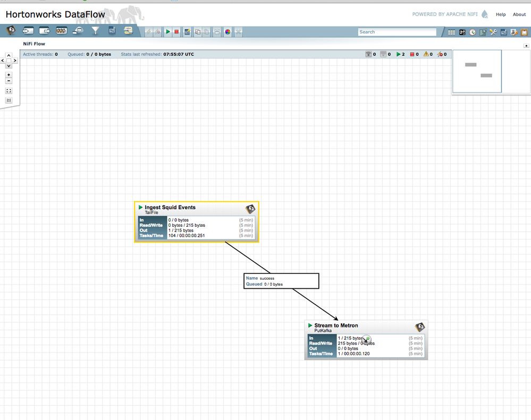
Task: Open the fill color picker wheel
Action: click(x=227, y=31)
